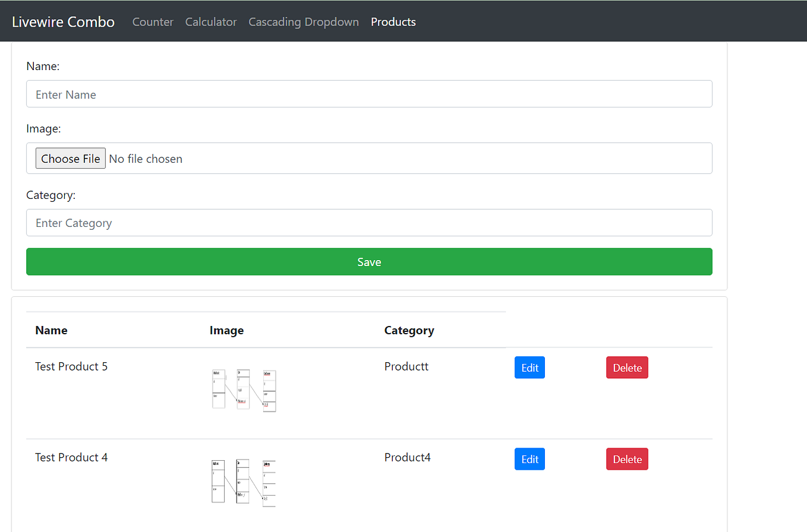Click the Image column header

(x=227, y=330)
